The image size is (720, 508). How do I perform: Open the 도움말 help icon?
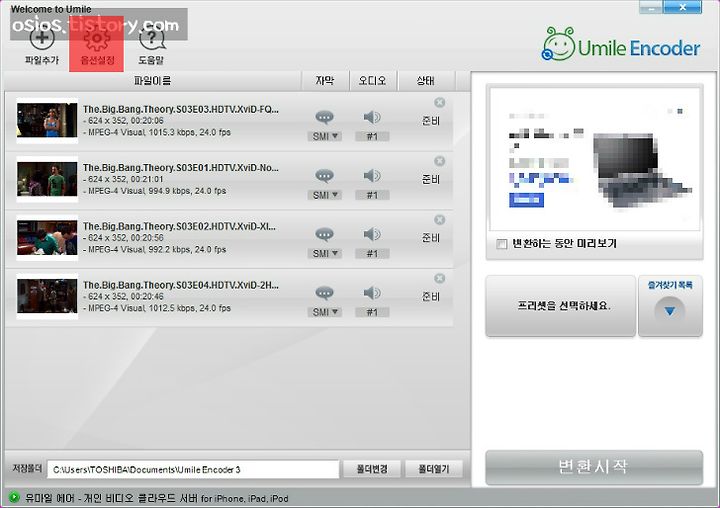152,39
